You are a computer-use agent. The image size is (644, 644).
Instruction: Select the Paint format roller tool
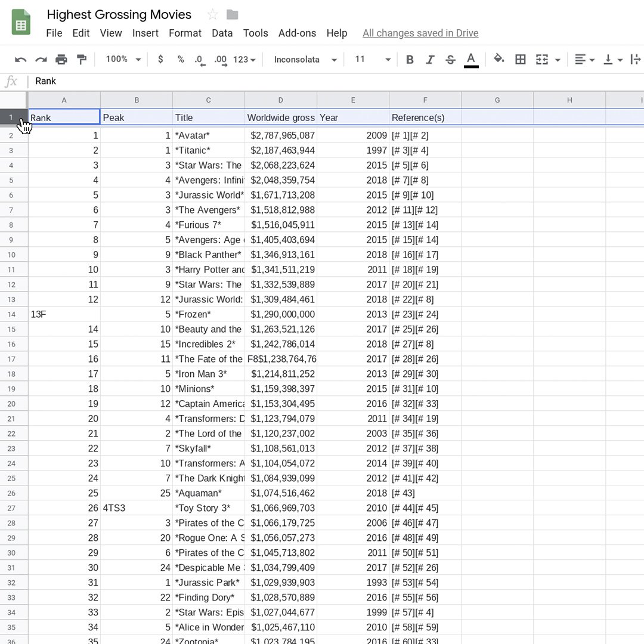pyautogui.click(x=81, y=60)
